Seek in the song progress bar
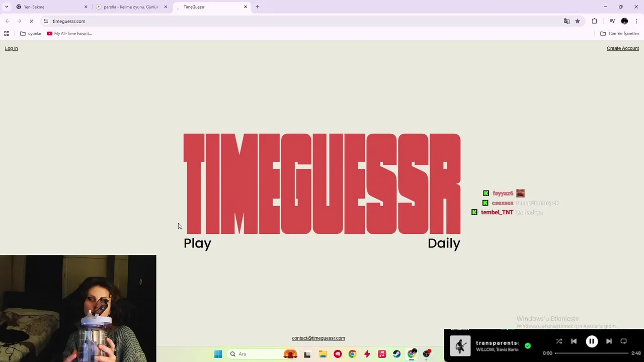Image resolution: width=644 pixels, height=362 pixels. (x=591, y=353)
